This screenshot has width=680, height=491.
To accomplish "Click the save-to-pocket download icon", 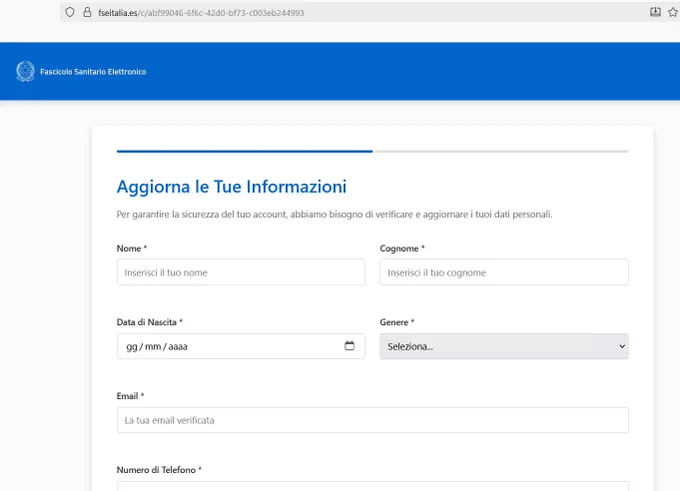I will click(655, 12).
